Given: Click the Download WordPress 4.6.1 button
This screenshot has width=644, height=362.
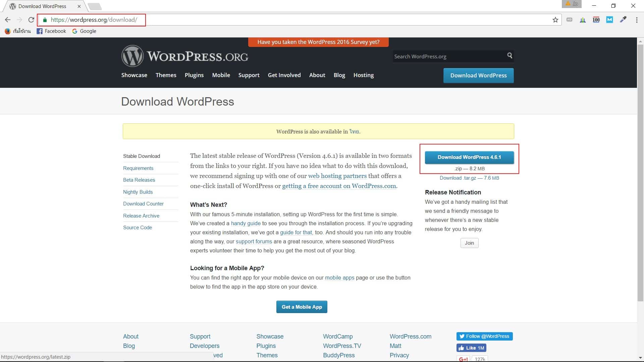Looking at the screenshot, I should pyautogui.click(x=469, y=157).
